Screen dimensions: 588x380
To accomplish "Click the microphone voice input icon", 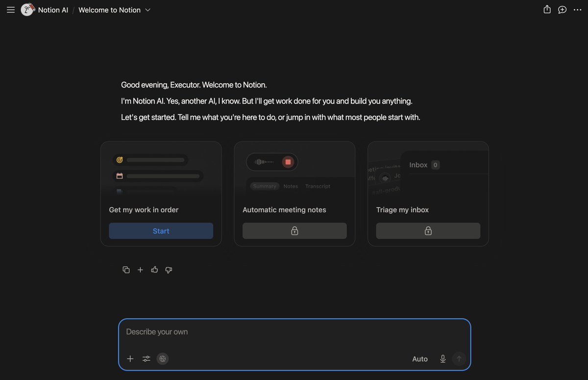I will 443,359.
